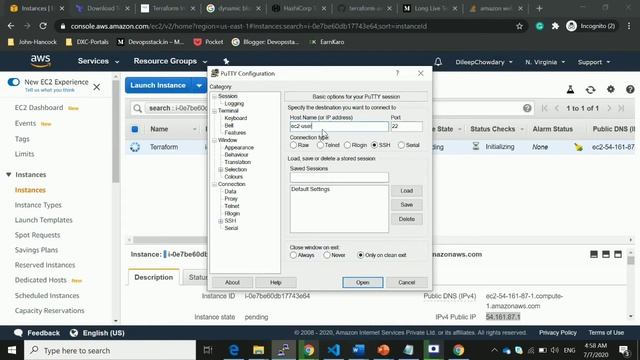The width and height of the screenshot is (640, 360).
Task: Choose Always close window on exit
Action: click(x=293, y=255)
